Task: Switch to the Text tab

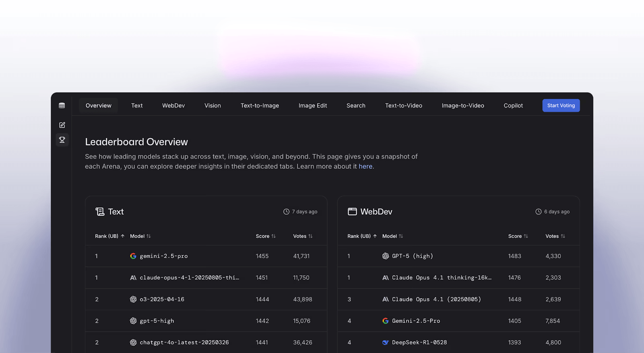Action: tap(137, 106)
